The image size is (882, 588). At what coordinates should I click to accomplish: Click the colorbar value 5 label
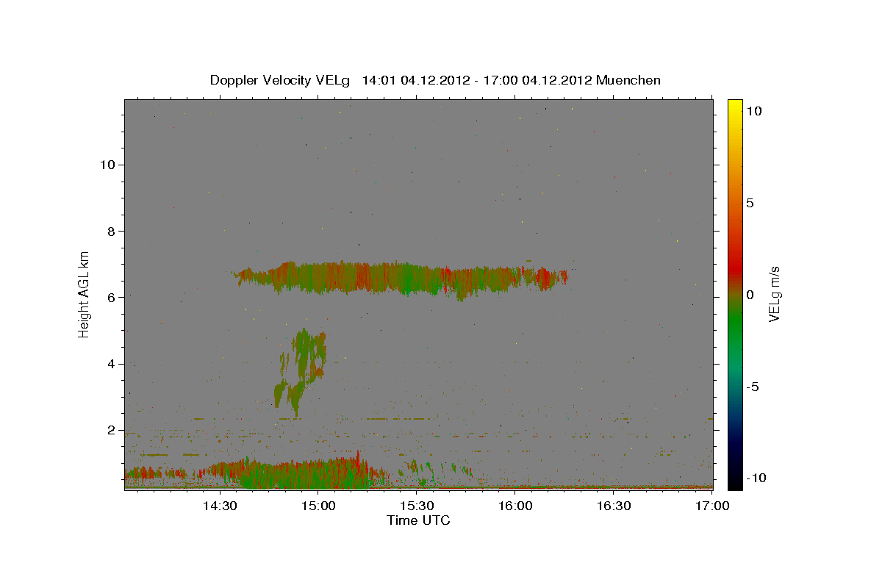pos(750,203)
